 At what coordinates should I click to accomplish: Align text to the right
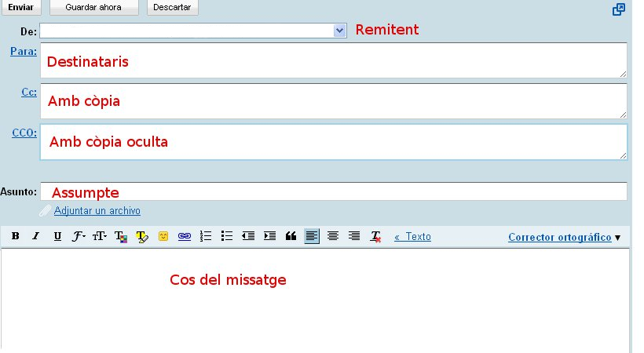click(354, 236)
